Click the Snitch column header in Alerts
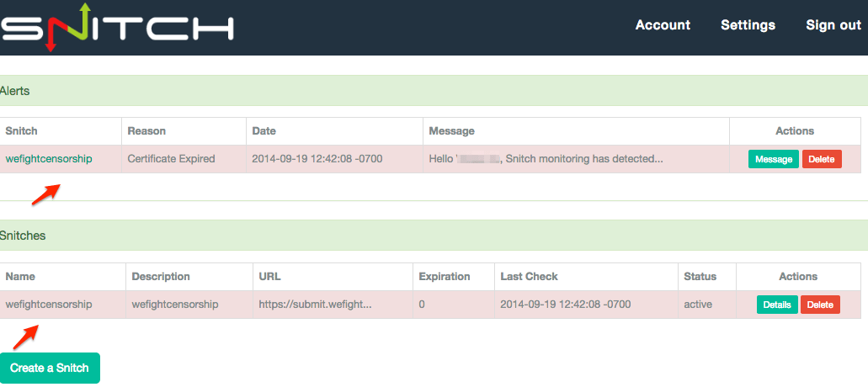 [22, 131]
